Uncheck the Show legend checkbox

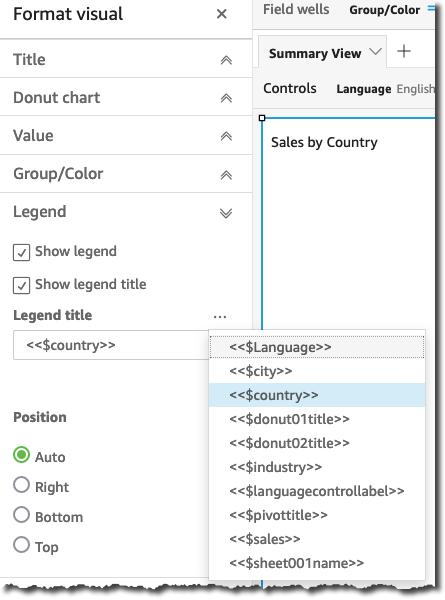[x=21, y=252]
